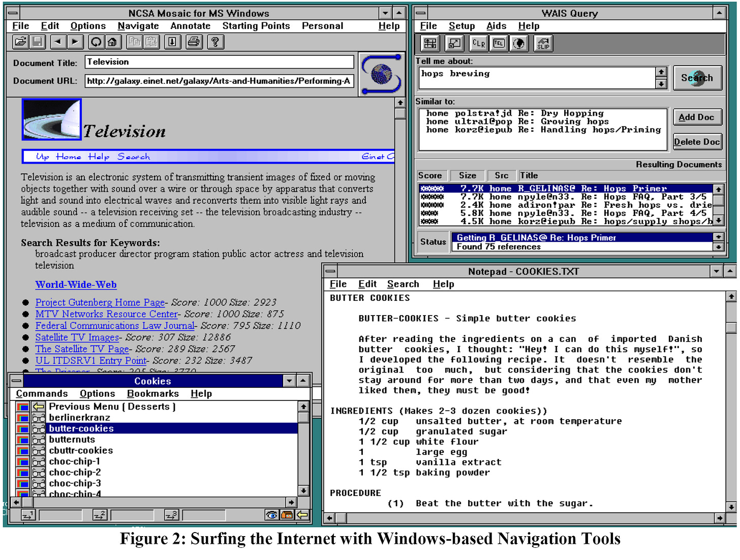Click the Open folder icon in Mosaic toolbar
This screenshot has width=740, height=560.
click(20, 42)
